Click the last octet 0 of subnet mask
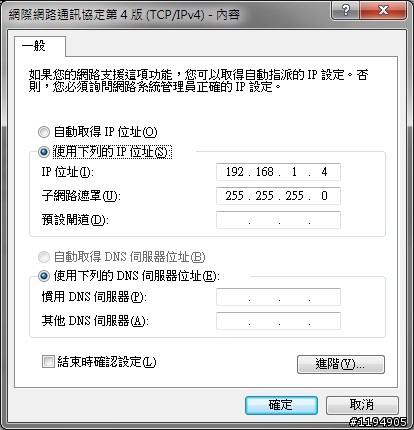 [324, 196]
